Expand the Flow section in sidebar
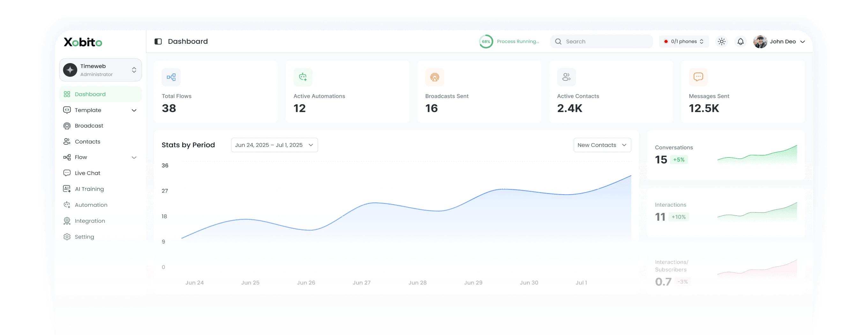Screen dimensions: 868x335 [x=134, y=157]
